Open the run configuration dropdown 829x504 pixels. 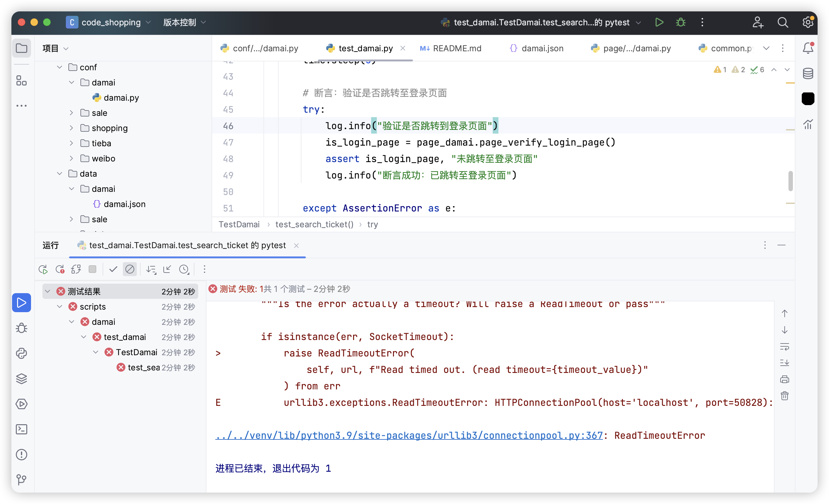[x=638, y=22]
